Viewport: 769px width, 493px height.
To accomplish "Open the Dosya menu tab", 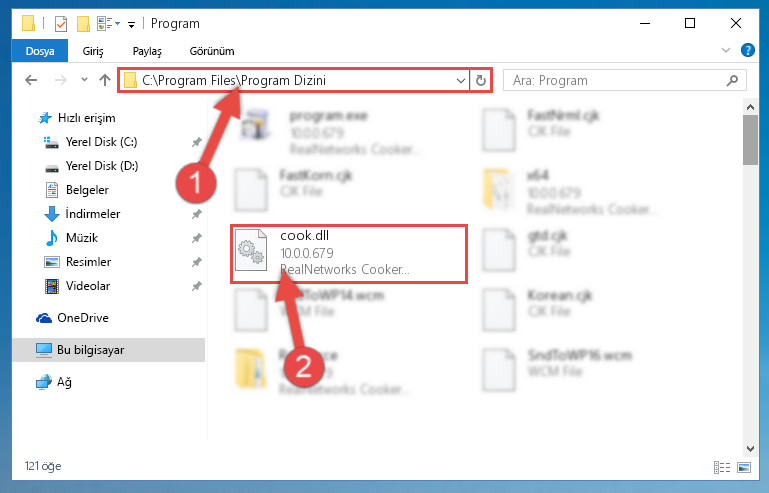I will tap(40, 51).
